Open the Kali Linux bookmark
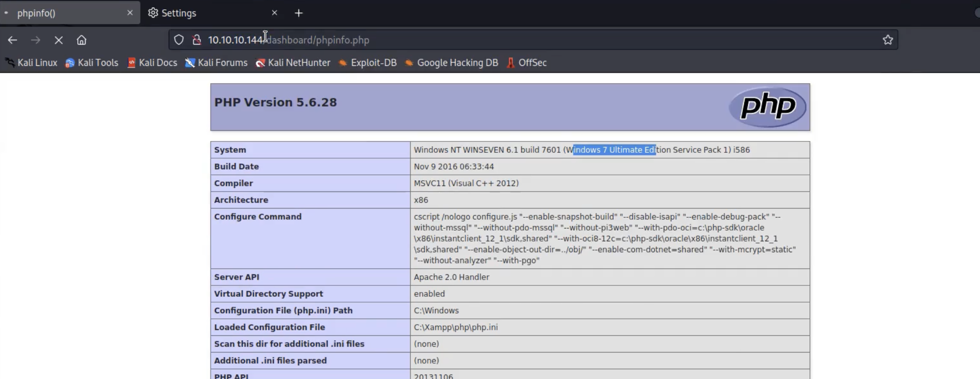This screenshot has width=980, height=379. click(x=31, y=63)
